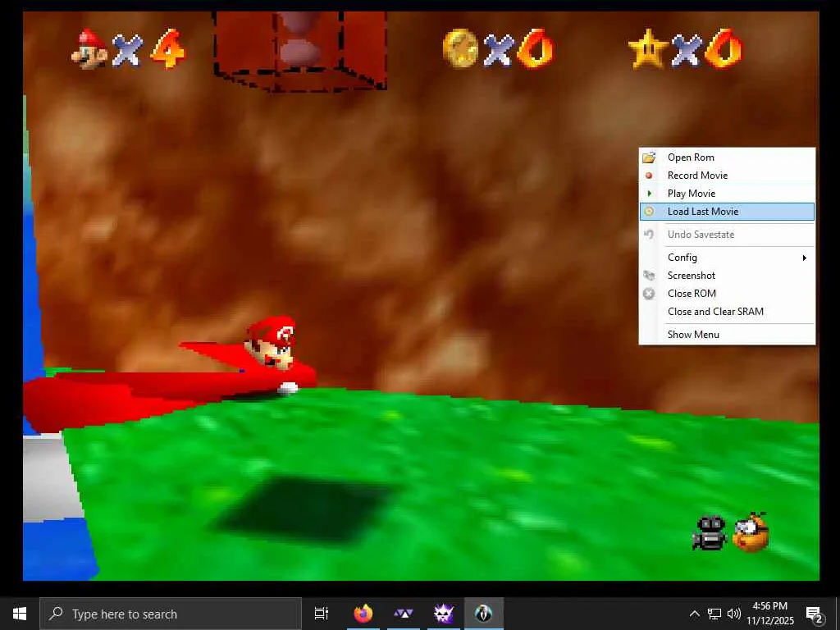The image size is (840, 630).
Task: Click the open folder icon beside Open Rom
Action: pos(649,157)
